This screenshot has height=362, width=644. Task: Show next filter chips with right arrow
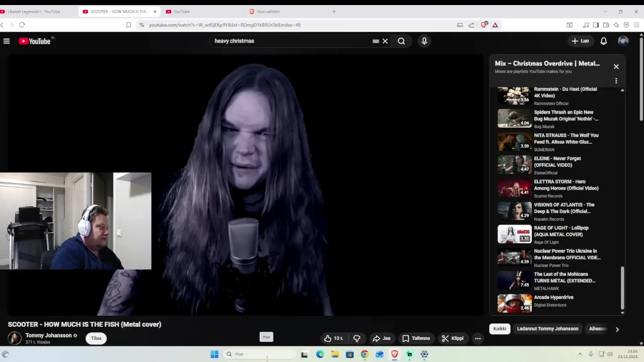[617, 329]
